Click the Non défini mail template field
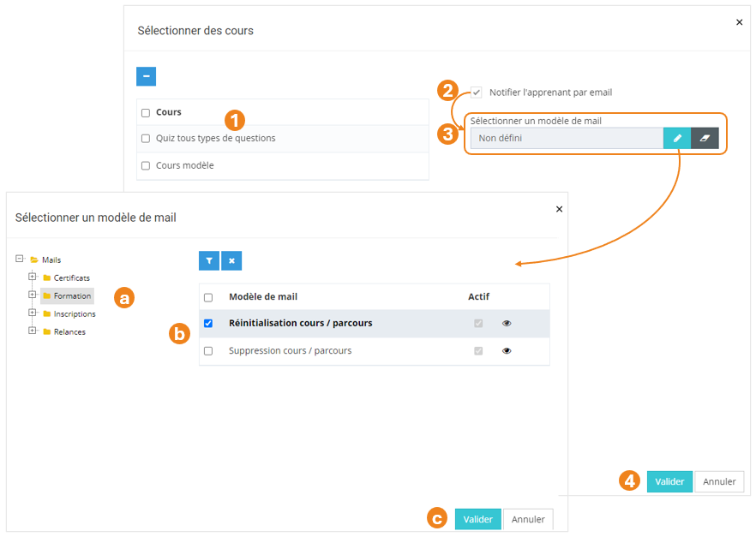This screenshot has height=537, width=756. (566, 138)
